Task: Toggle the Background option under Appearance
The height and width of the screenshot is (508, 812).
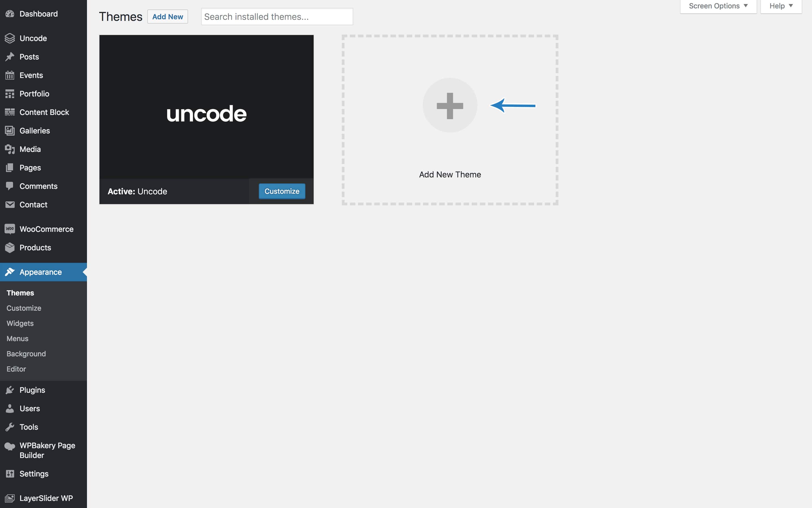Action: point(26,353)
